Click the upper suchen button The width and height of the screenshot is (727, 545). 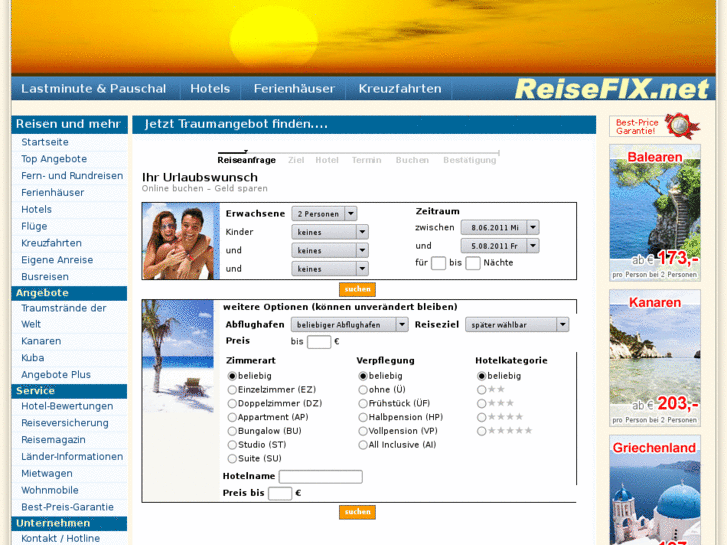357,289
